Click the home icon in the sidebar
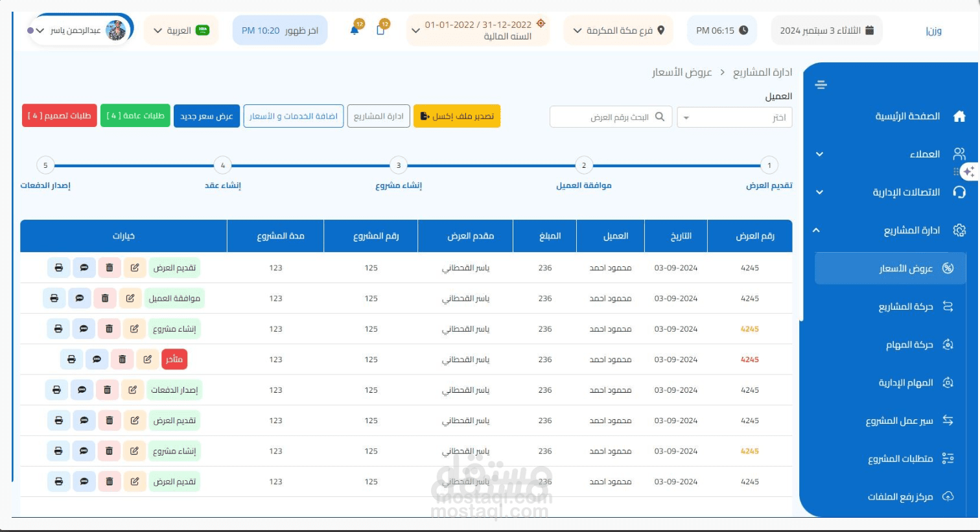 click(x=959, y=116)
